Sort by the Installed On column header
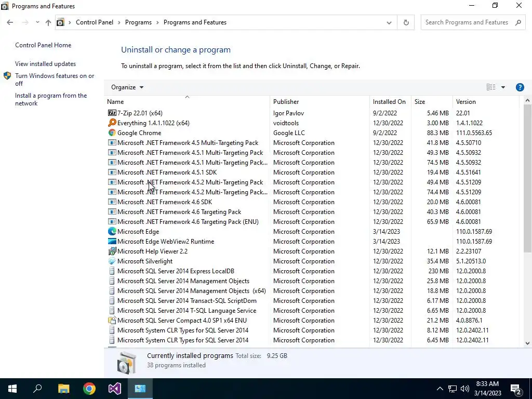 [x=390, y=101]
